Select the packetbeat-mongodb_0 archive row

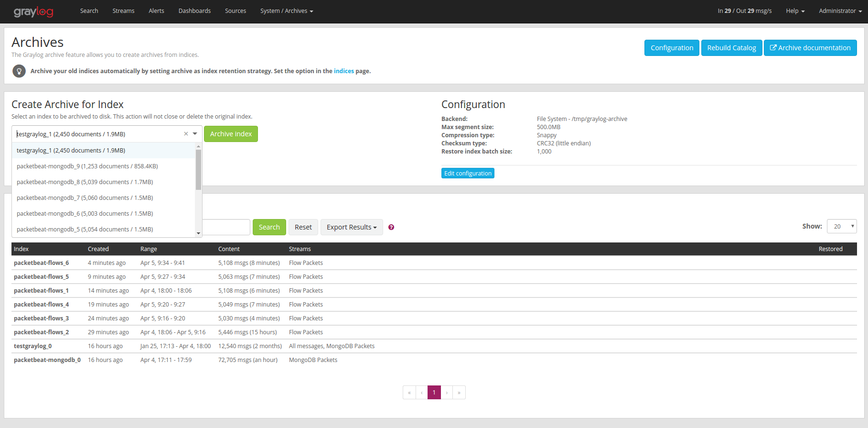pos(434,360)
